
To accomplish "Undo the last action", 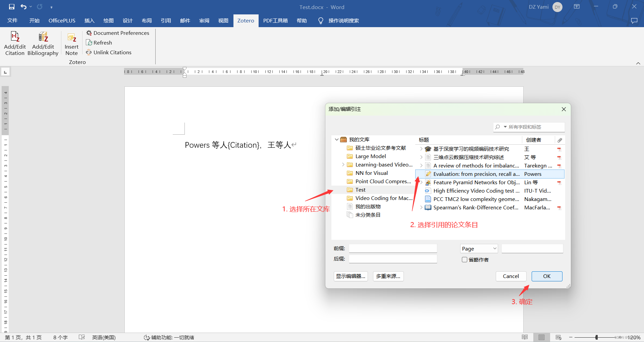I will click(23, 7).
